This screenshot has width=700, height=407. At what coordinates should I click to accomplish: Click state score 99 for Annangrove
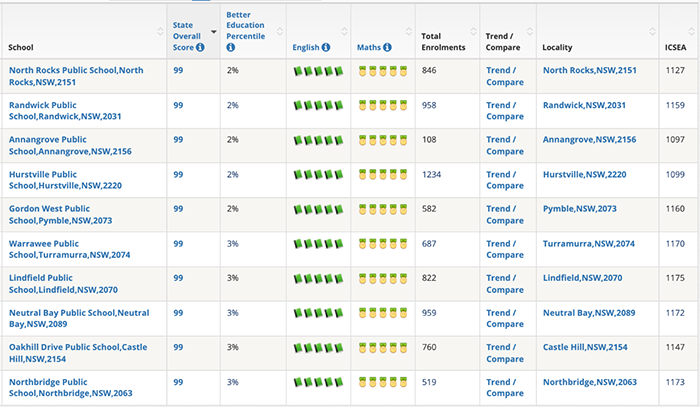tap(178, 140)
